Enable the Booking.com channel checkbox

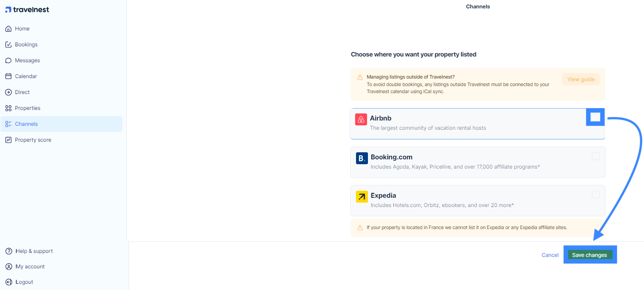tap(595, 156)
